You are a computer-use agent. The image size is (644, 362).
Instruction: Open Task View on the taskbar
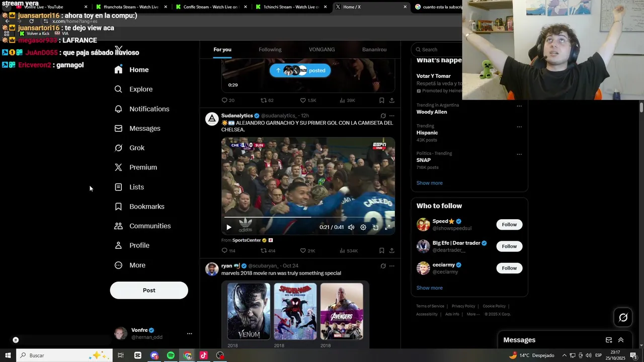click(121, 355)
